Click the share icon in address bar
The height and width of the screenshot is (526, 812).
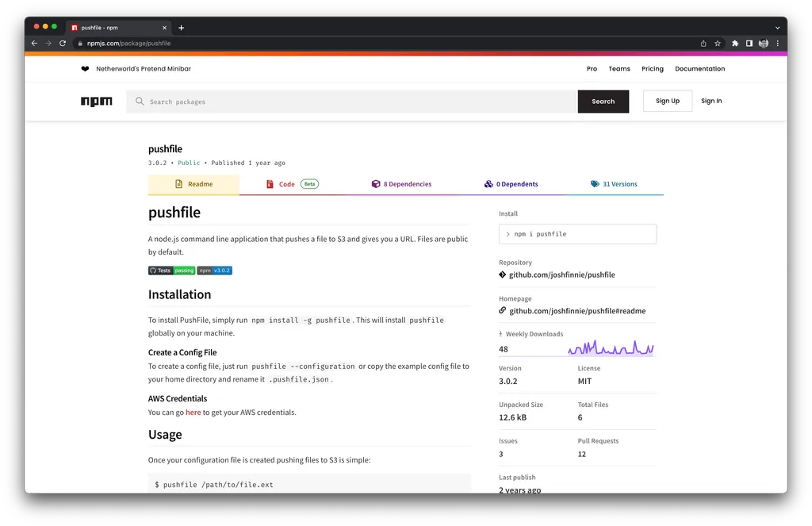703,44
